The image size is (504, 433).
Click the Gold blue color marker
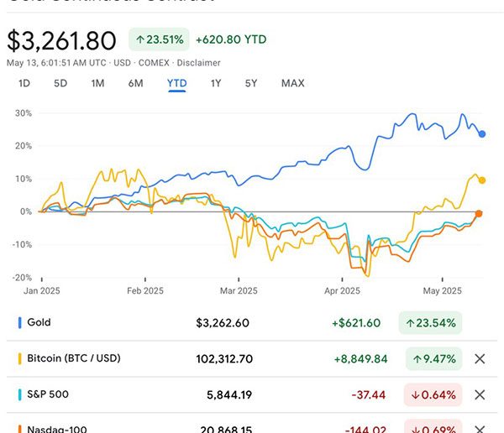click(x=20, y=323)
